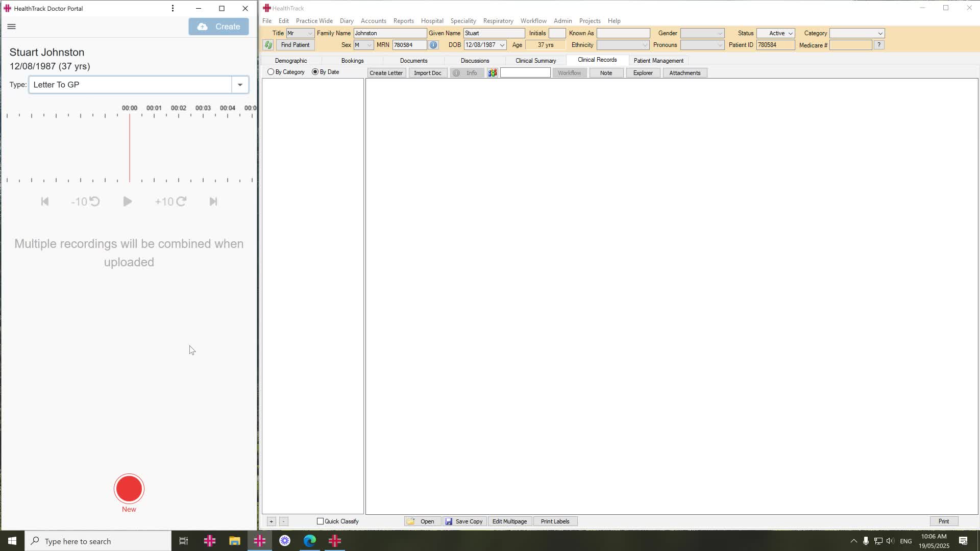980x551 pixels.
Task: Click the Explorer button
Action: pyautogui.click(x=643, y=73)
